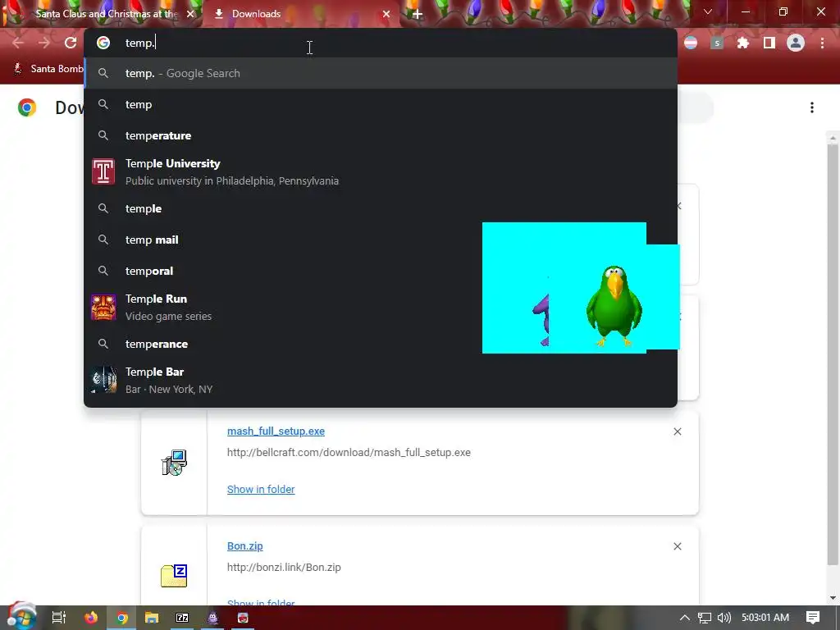Go forward with the forward arrow

pos(44,43)
